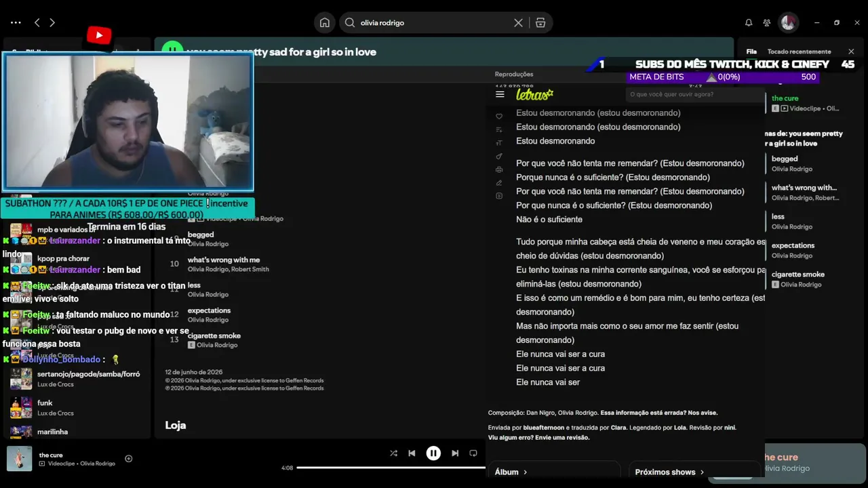
Task: Edit lyrics with the pencil icon
Action: tap(499, 182)
